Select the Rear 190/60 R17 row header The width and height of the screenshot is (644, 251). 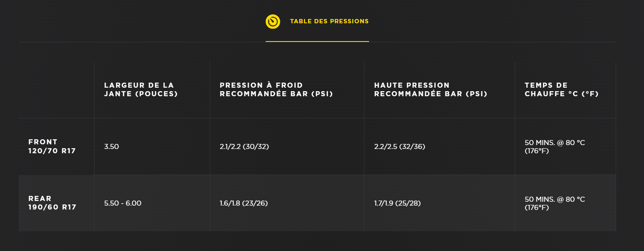[52, 203]
